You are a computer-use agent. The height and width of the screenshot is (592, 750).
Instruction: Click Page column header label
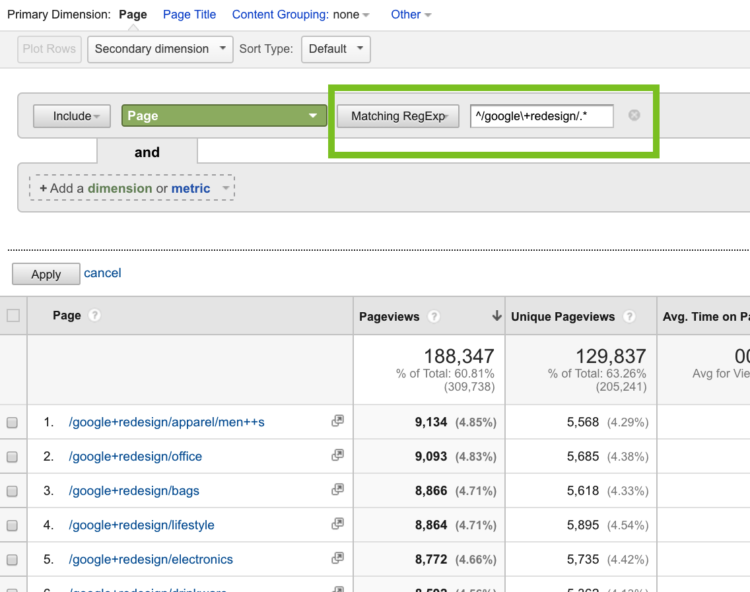[x=66, y=316]
